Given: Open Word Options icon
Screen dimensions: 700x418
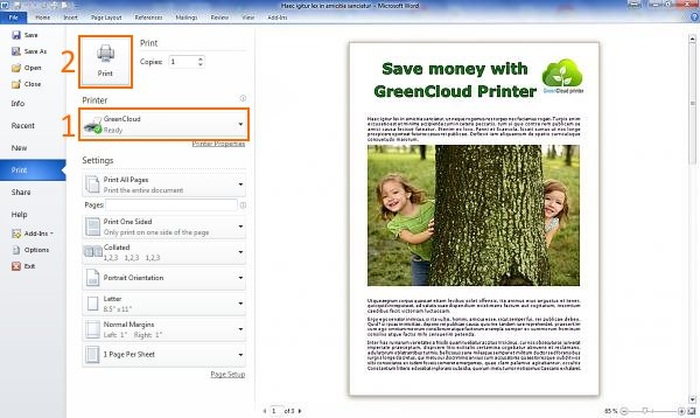Looking at the screenshot, I should point(16,250).
